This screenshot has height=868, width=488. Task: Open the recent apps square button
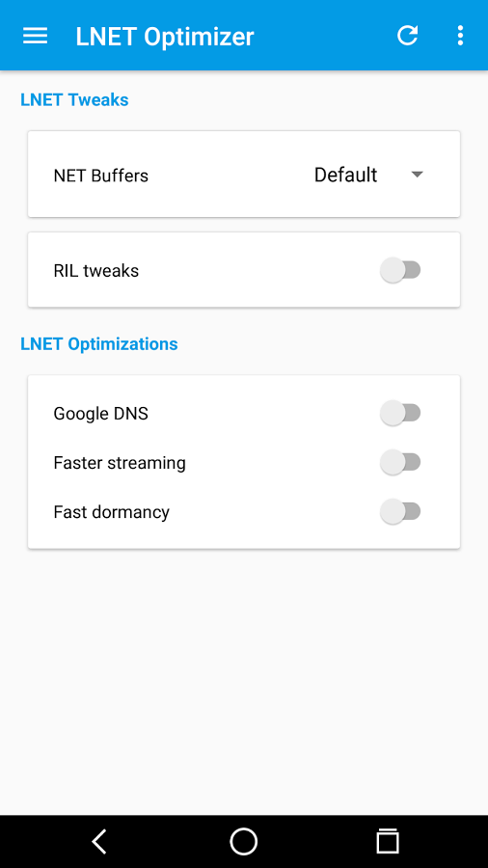[x=388, y=841]
